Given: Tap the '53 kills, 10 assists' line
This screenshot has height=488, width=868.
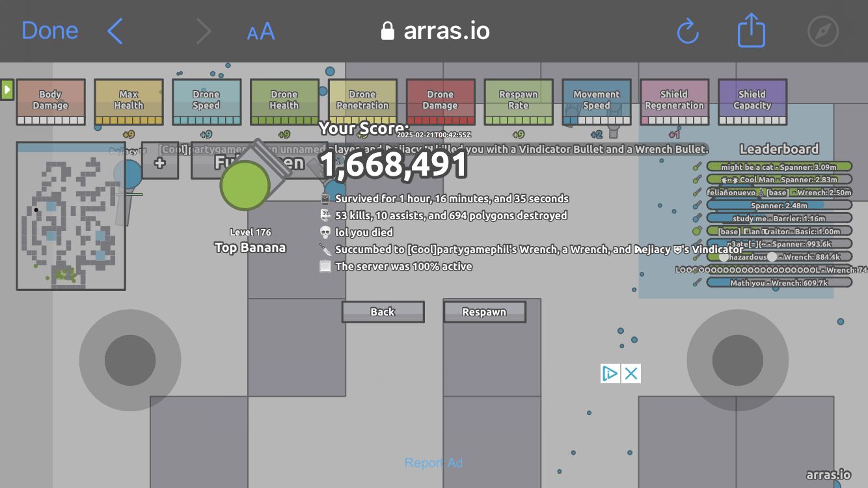Looking at the screenshot, I should coord(451,215).
